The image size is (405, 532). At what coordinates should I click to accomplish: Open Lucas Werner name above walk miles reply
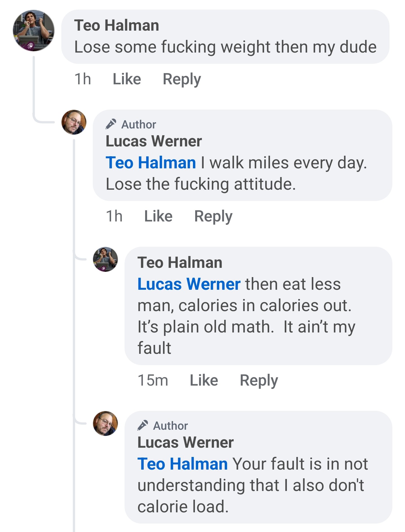[x=154, y=141]
